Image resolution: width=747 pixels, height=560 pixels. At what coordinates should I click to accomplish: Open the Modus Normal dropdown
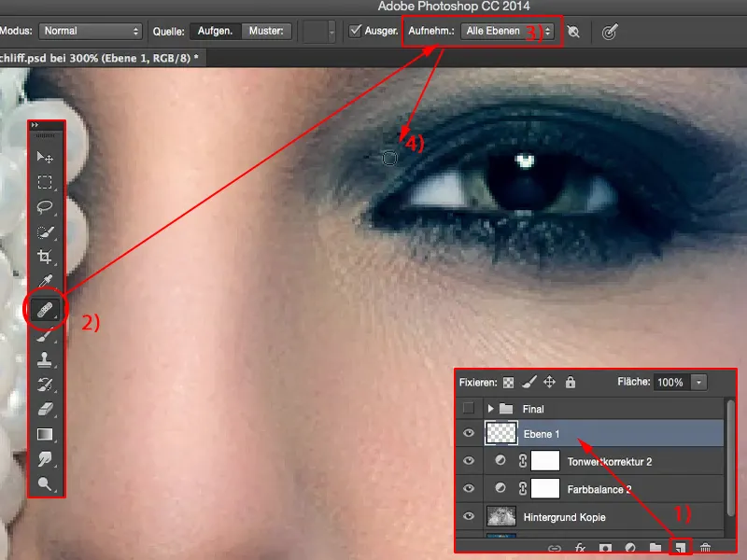91,31
